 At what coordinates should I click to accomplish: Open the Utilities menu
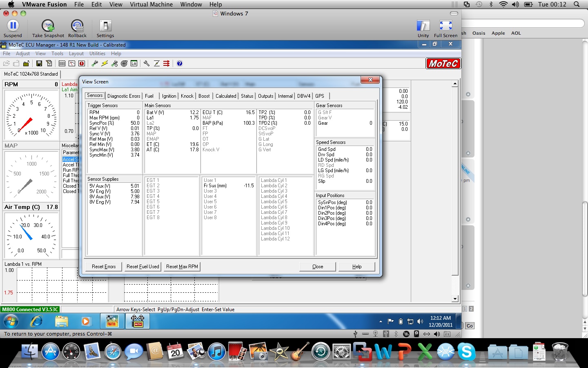pyautogui.click(x=97, y=54)
